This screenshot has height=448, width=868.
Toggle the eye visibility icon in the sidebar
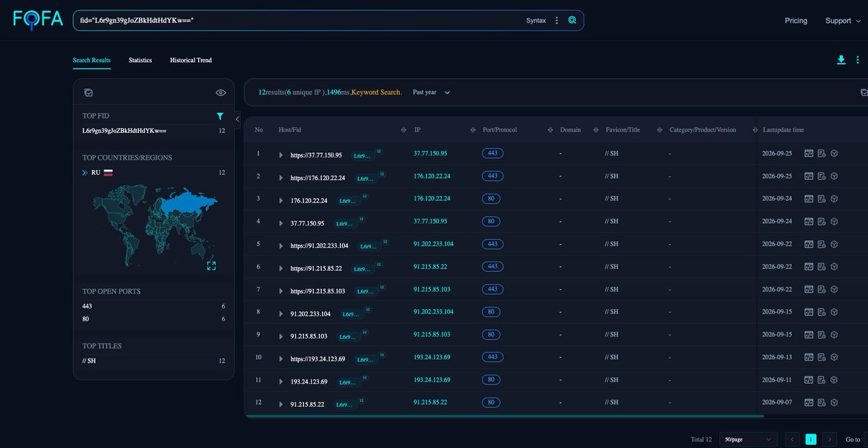coord(221,92)
